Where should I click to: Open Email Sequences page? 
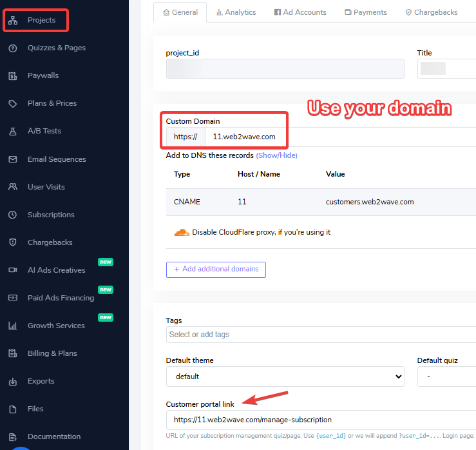click(x=57, y=159)
